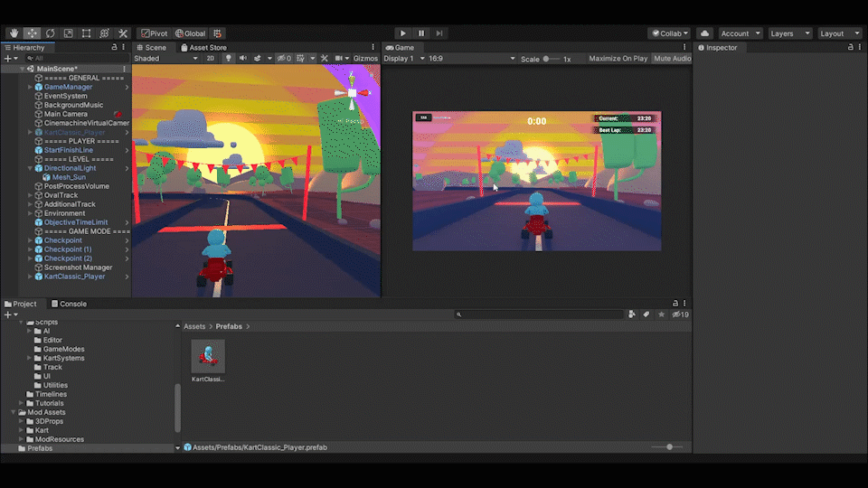Lock the Project panel
This screenshot has height=488, width=868.
coord(675,304)
